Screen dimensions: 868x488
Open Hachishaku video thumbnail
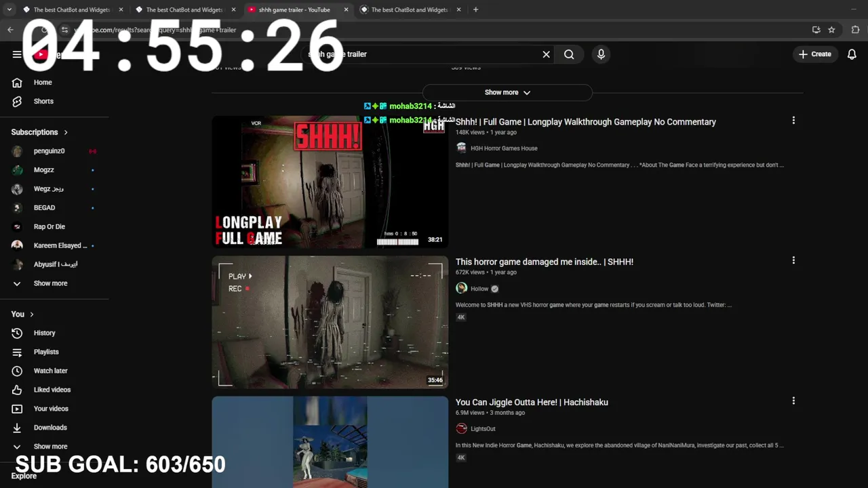330,442
